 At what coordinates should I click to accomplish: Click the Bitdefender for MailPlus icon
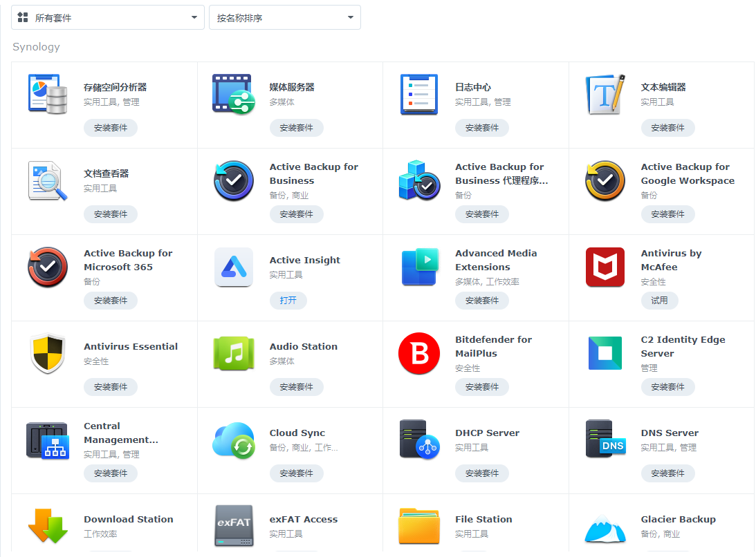[x=419, y=353]
